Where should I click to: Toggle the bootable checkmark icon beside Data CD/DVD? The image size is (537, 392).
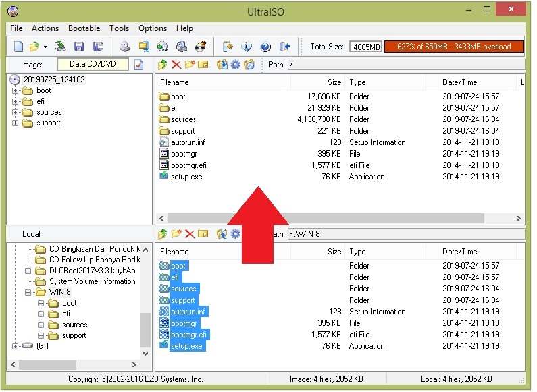coord(138,65)
